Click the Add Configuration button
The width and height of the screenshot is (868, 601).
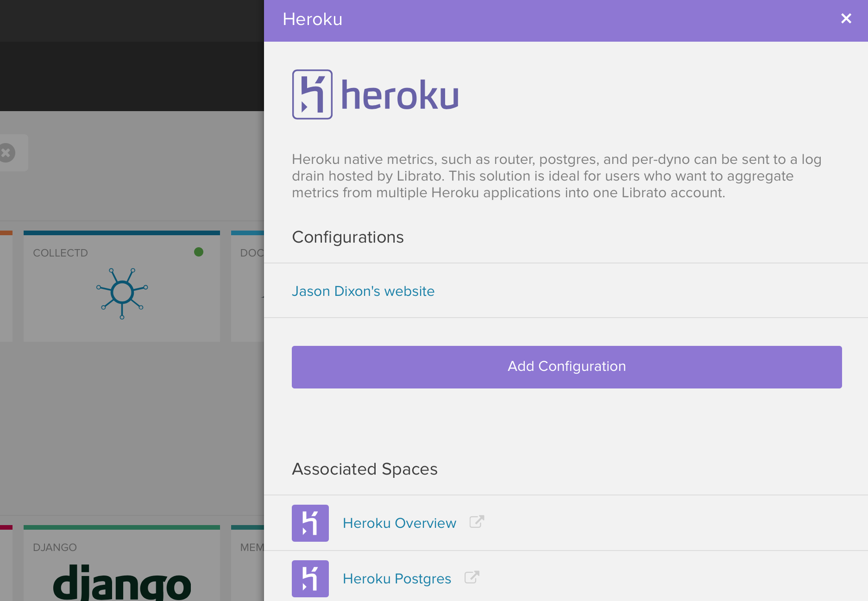pos(566,367)
